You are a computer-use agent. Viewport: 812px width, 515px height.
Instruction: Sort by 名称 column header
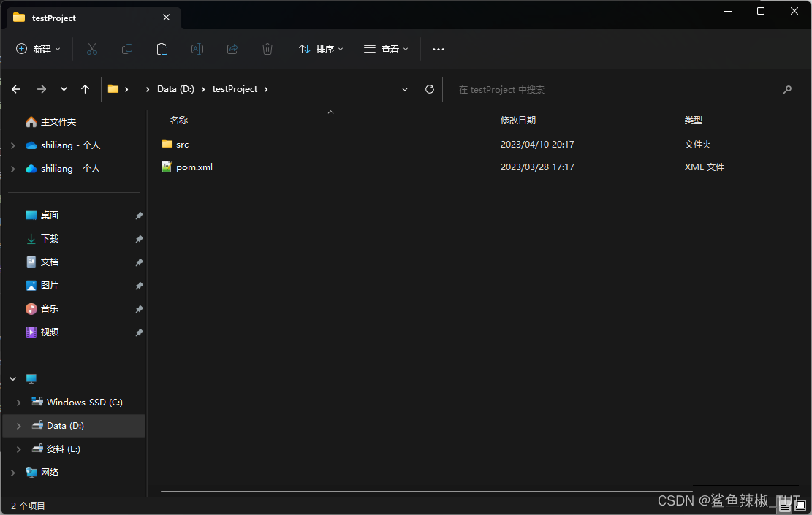tap(179, 120)
